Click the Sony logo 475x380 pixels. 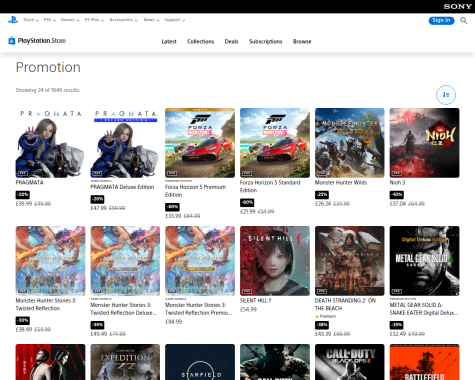pos(457,6)
